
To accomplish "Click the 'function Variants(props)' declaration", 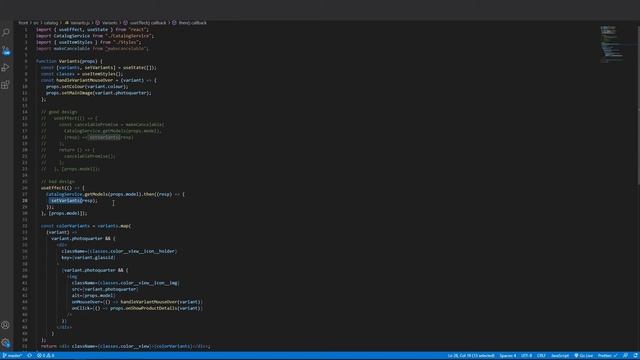I will [x=69, y=61].
